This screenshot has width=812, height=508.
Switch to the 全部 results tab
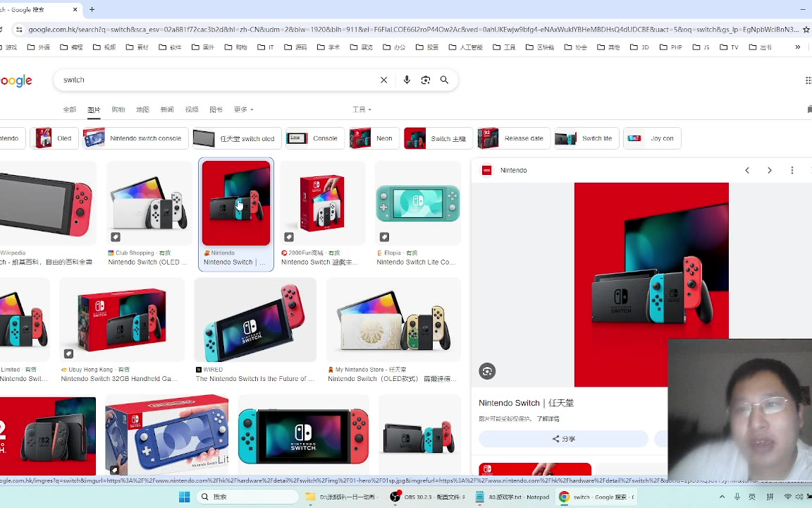(69, 109)
